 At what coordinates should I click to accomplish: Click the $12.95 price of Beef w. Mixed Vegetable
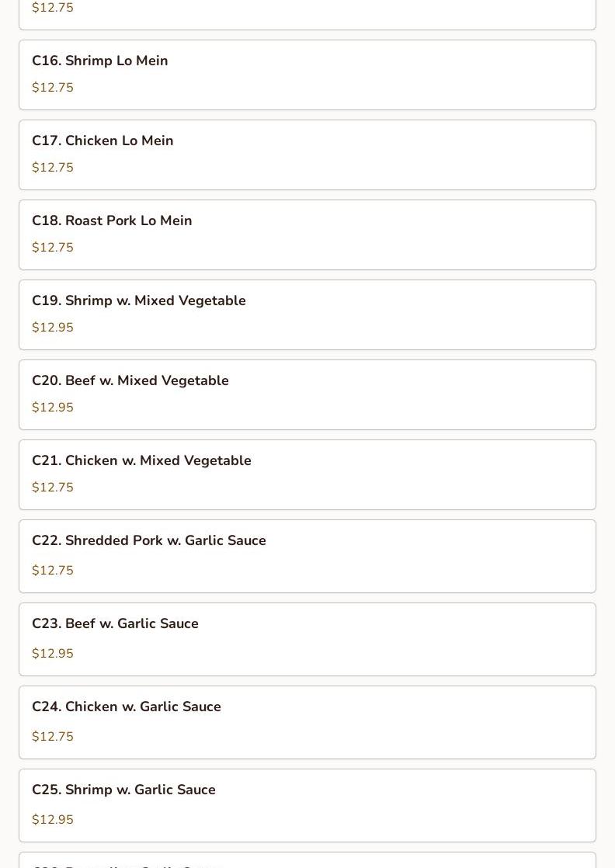pos(53,408)
